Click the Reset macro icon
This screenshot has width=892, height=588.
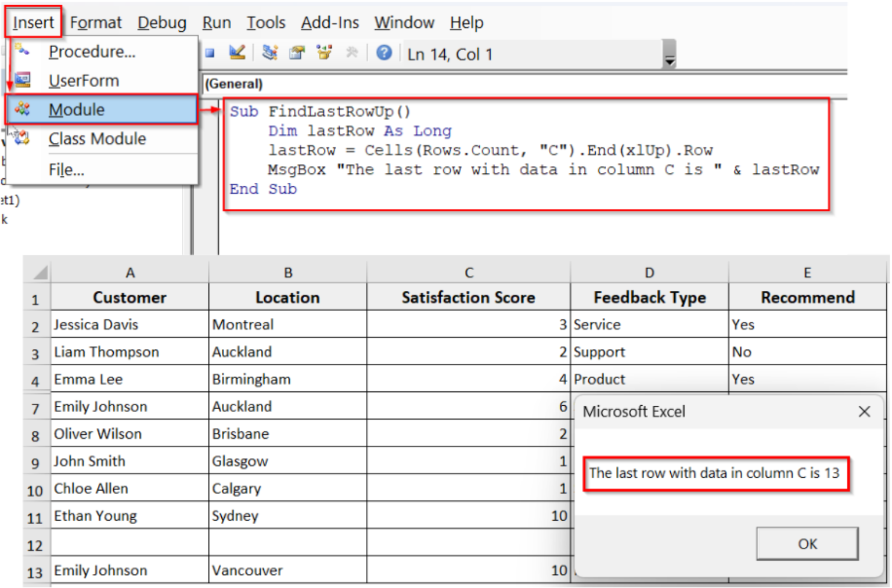point(210,52)
